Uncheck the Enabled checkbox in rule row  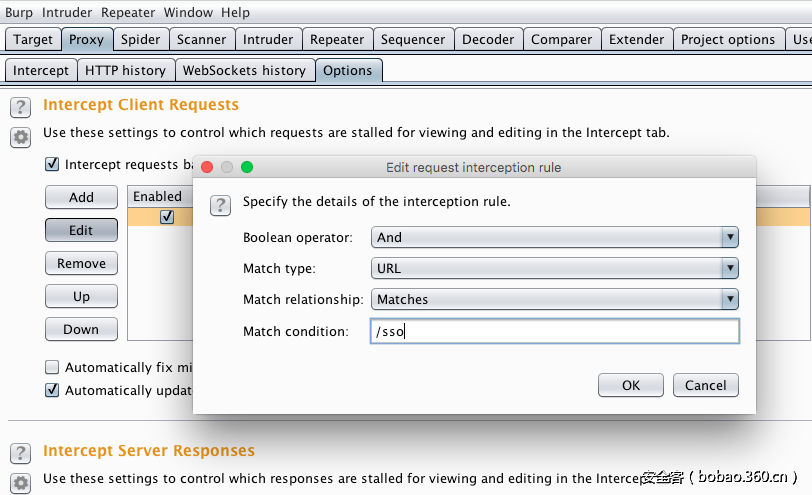(167, 216)
